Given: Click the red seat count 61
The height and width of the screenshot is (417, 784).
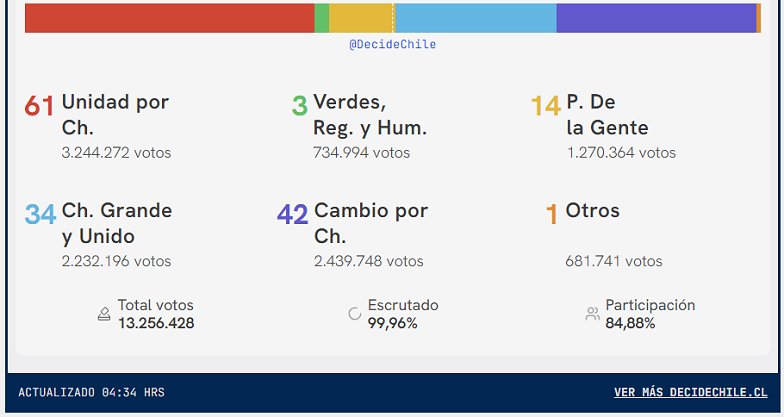Looking at the screenshot, I should [40, 106].
